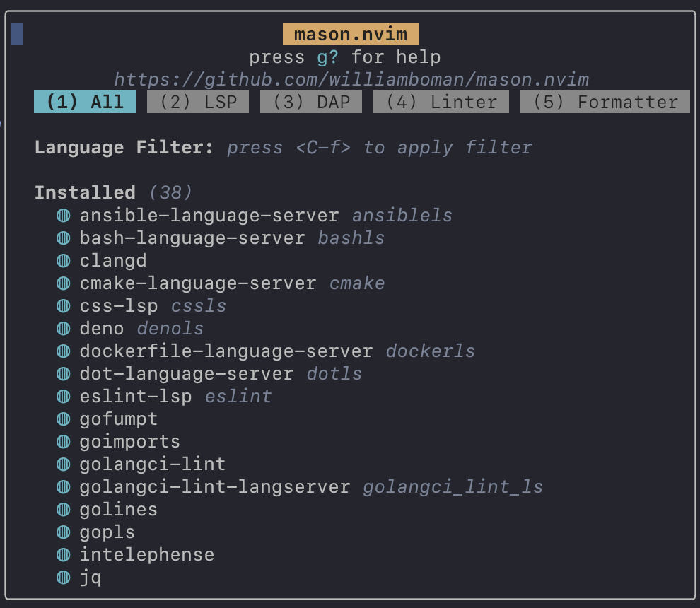Click the package icon beside bash-language-server
The image size is (700, 608).
click(x=63, y=238)
